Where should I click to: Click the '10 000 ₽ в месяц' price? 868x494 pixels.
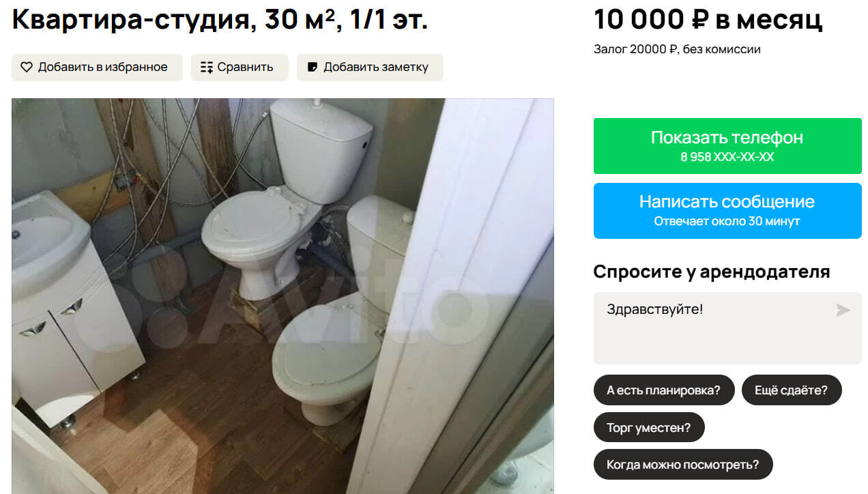[708, 20]
